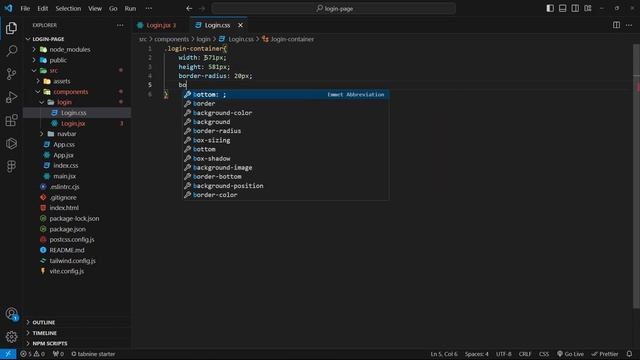
Task: Launch Go Live server
Action: click(570, 354)
